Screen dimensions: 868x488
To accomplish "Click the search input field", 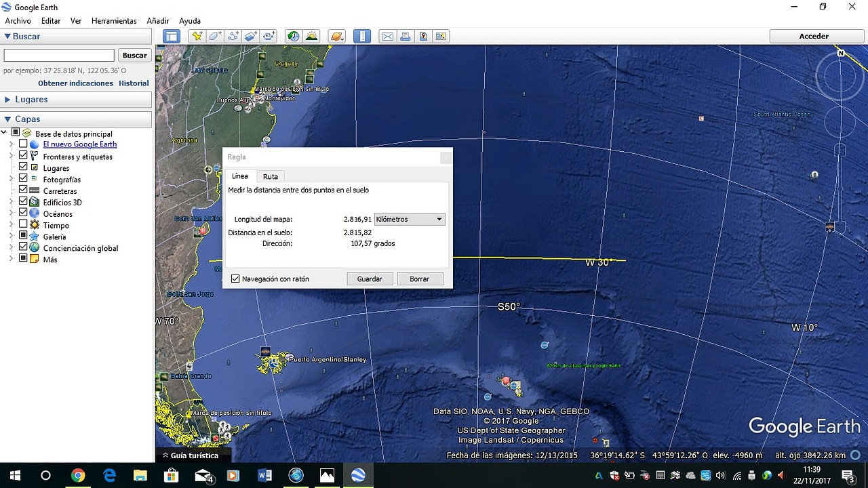I will click(59, 56).
